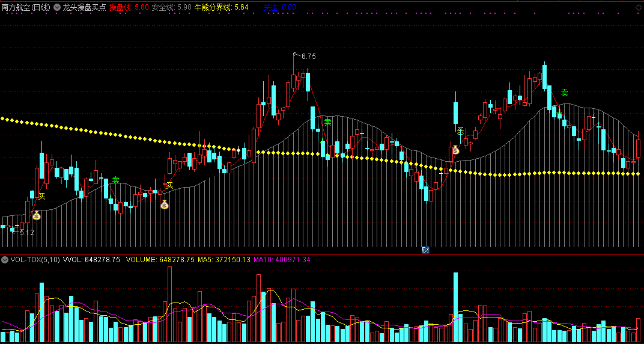
Task: Click the 6.75 highest price label
Action: pyautogui.click(x=308, y=57)
